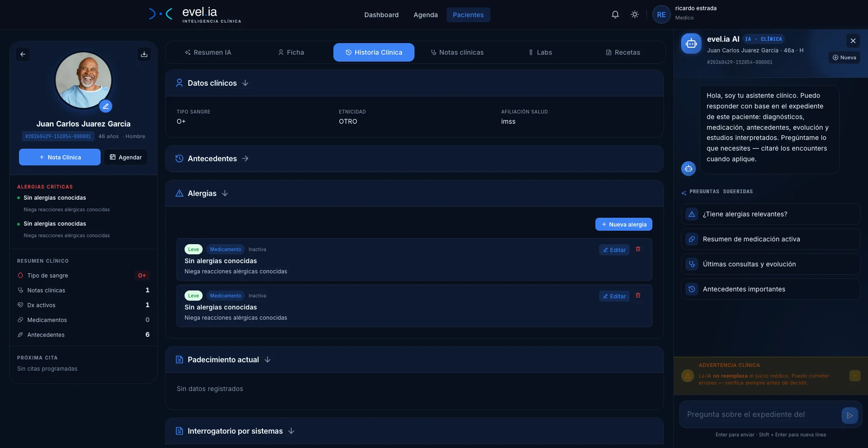Viewport: 868px width, 448px height.
Task: Click Medicamento tag on second allergy
Action: [x=225, y=296]
